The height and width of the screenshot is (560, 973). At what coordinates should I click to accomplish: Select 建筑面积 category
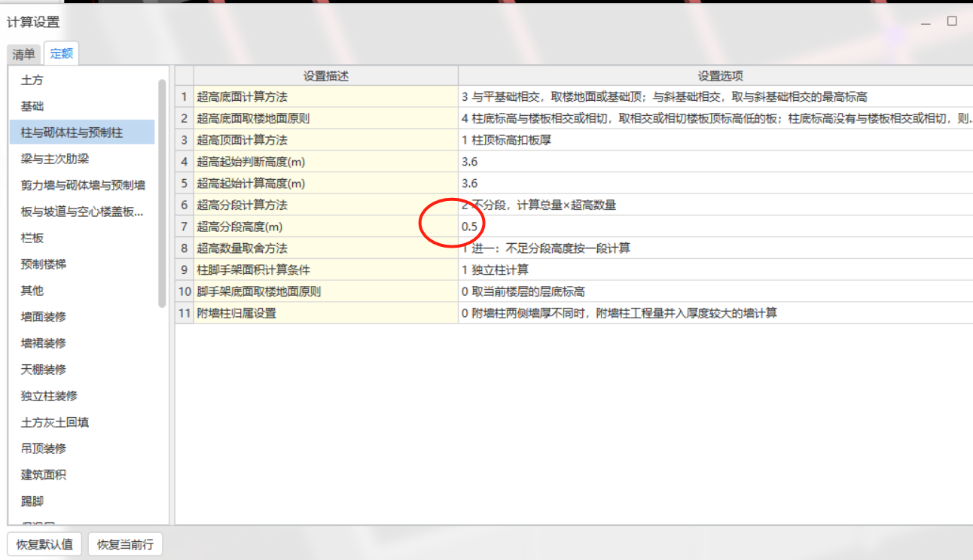click(81, 475)
